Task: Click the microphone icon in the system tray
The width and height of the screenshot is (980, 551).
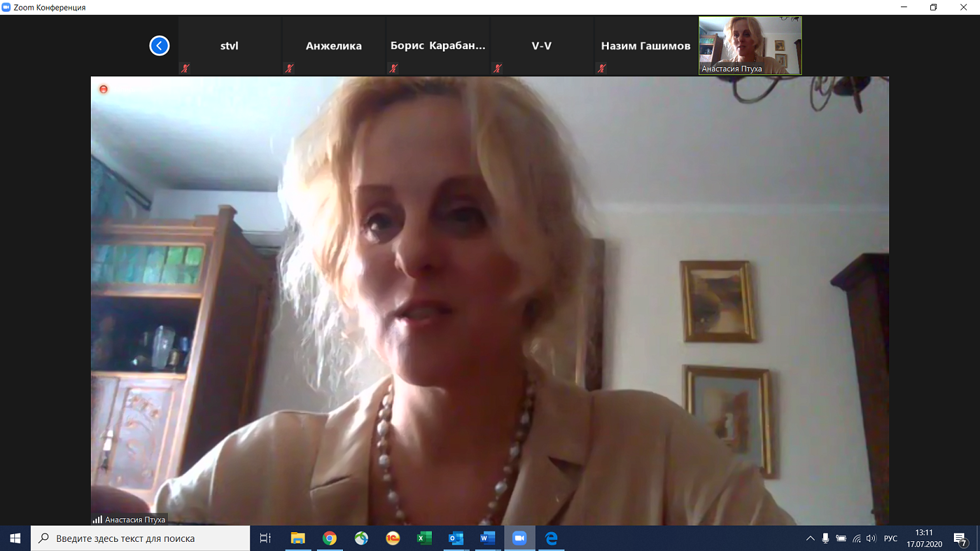Action: [826, 539]
